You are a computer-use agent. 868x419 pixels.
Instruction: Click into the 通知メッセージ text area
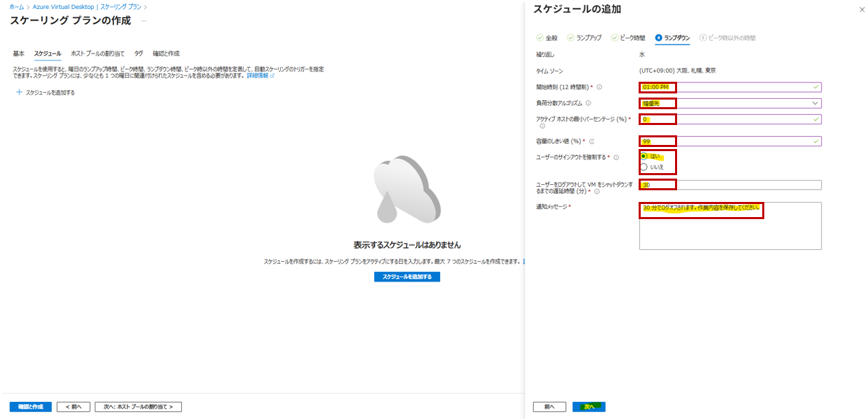[730, 234]
